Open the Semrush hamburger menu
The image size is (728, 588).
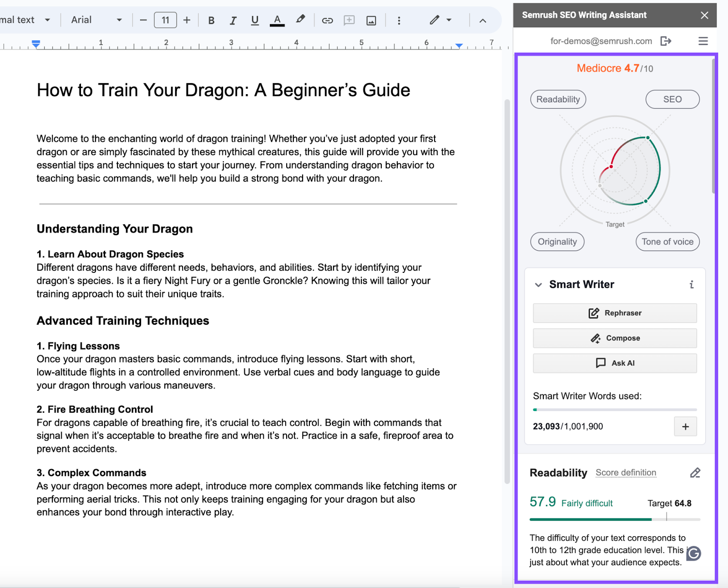[703, 41]
